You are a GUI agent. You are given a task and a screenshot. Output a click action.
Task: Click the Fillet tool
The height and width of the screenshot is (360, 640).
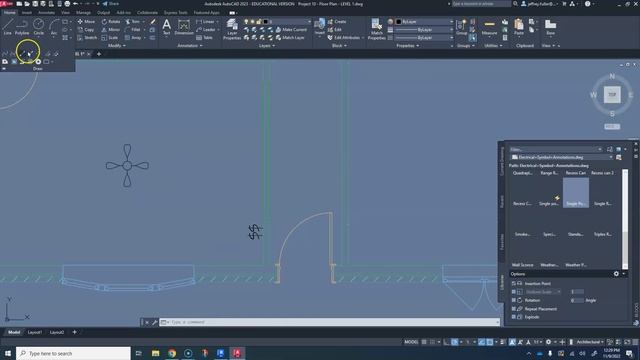pos(133,29)
